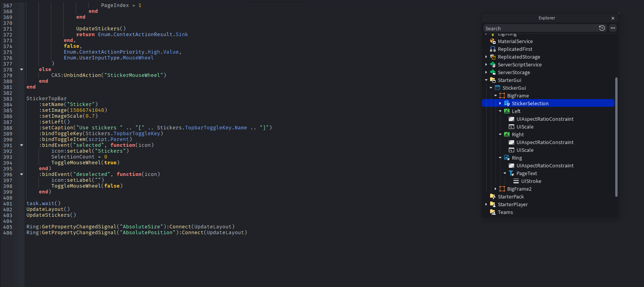Click the UIScale icon under Right
Image resolution: width=644 pixels, height=287 pixels.
tap(511, 150)
